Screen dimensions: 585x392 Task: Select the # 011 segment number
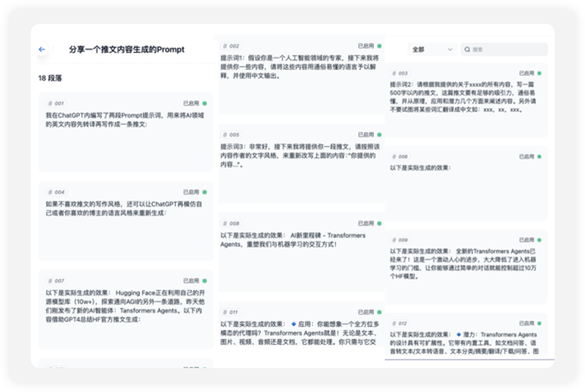tap(231, 312)
